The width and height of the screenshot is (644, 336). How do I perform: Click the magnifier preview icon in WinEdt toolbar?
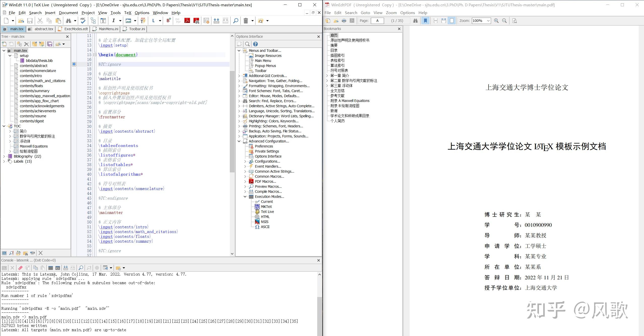click(236, 21)
